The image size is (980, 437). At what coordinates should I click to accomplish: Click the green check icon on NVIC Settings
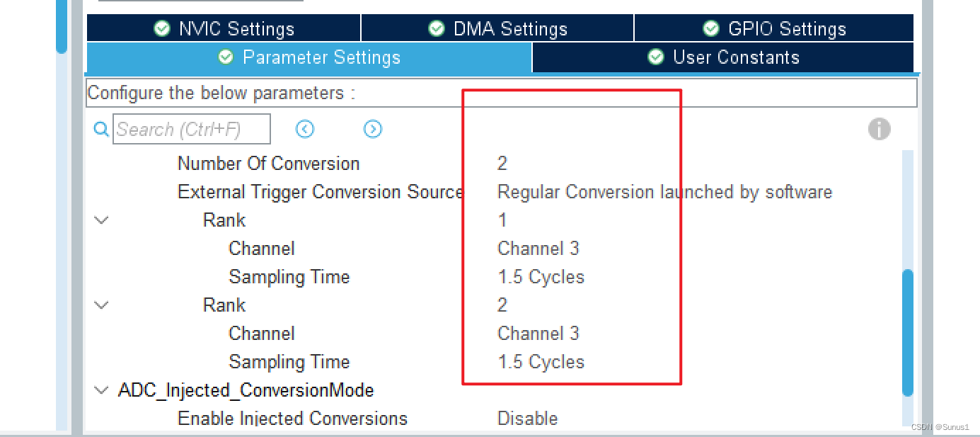(161, 28)
